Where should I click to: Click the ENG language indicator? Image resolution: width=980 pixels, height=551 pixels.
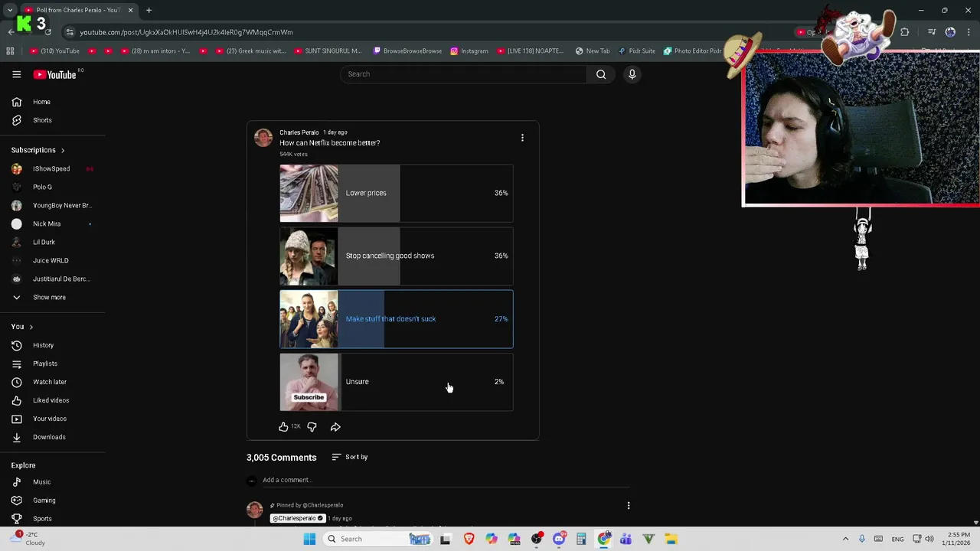click(897, 539)
